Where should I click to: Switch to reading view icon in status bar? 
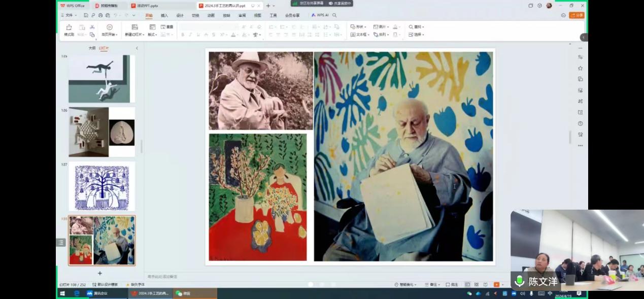pyautogui.click(x=486, y=284)
